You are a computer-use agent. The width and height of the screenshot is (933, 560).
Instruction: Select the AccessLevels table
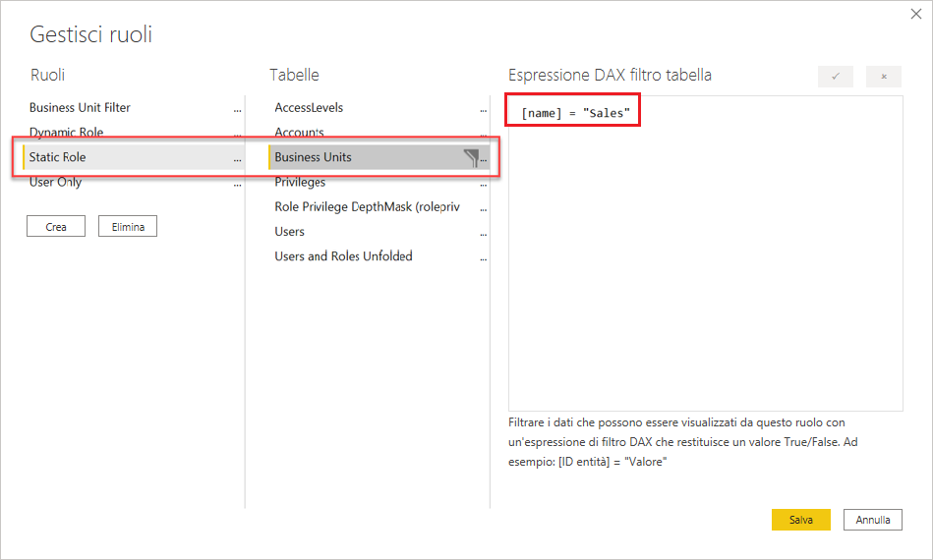[x=309, y=108]
